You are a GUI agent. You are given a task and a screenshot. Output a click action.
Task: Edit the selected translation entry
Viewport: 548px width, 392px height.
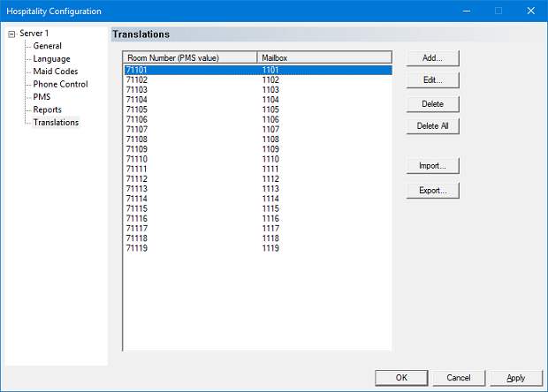pos(433,80)
